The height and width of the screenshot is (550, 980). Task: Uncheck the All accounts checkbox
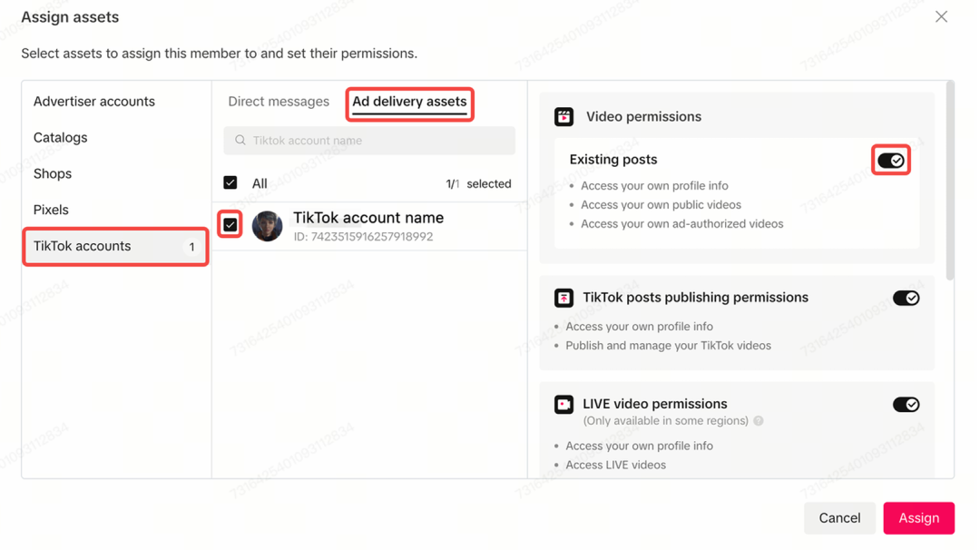pos(230,183)
